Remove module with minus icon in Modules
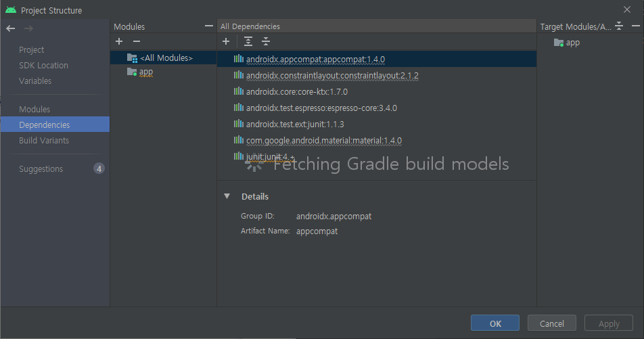 [137, 41]
